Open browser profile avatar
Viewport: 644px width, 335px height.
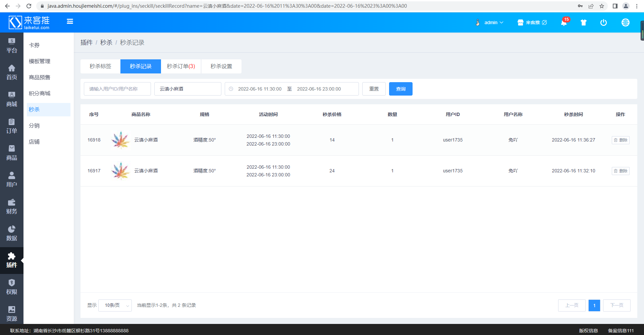626,6
